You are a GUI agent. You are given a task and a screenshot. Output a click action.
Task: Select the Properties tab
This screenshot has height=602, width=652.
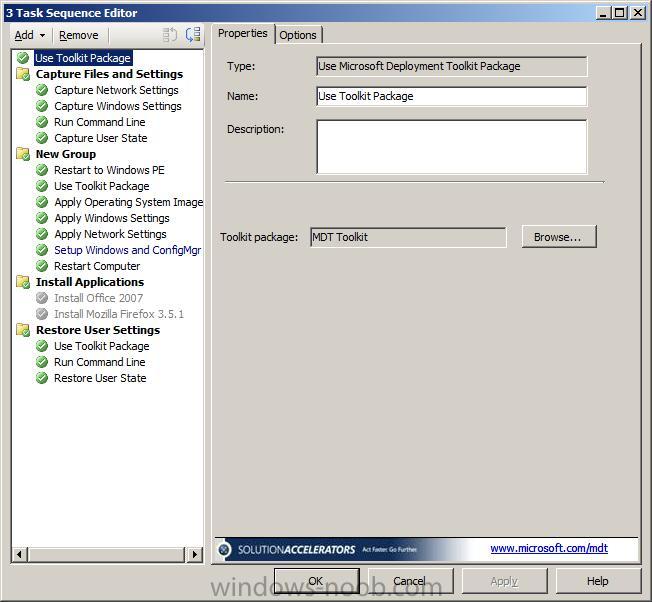[242, 33]
